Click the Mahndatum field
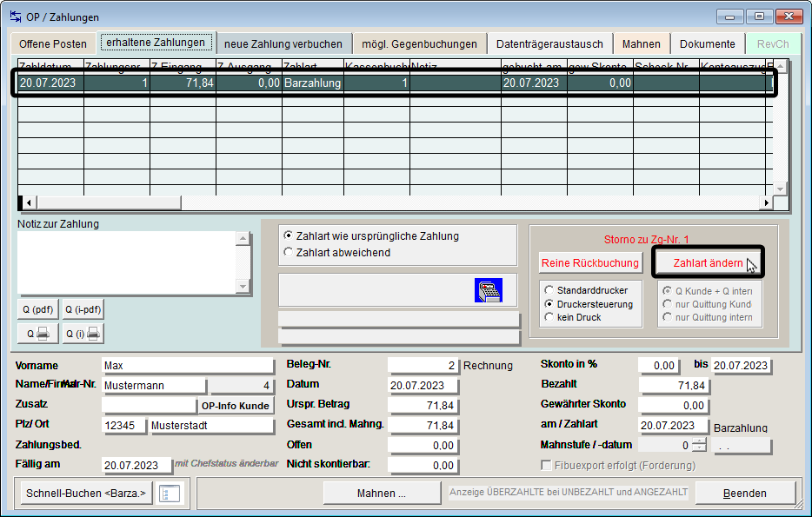812x517 pixels. 742,445
